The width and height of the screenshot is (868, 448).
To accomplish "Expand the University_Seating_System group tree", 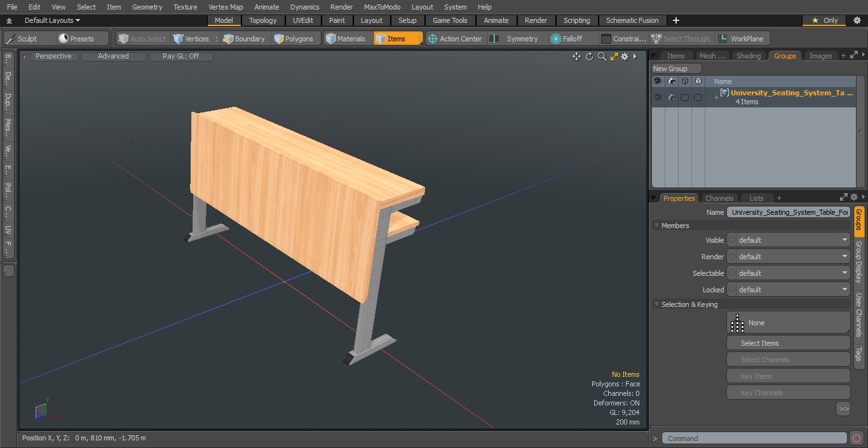I will pyautogui.click(x=716, y=97).
